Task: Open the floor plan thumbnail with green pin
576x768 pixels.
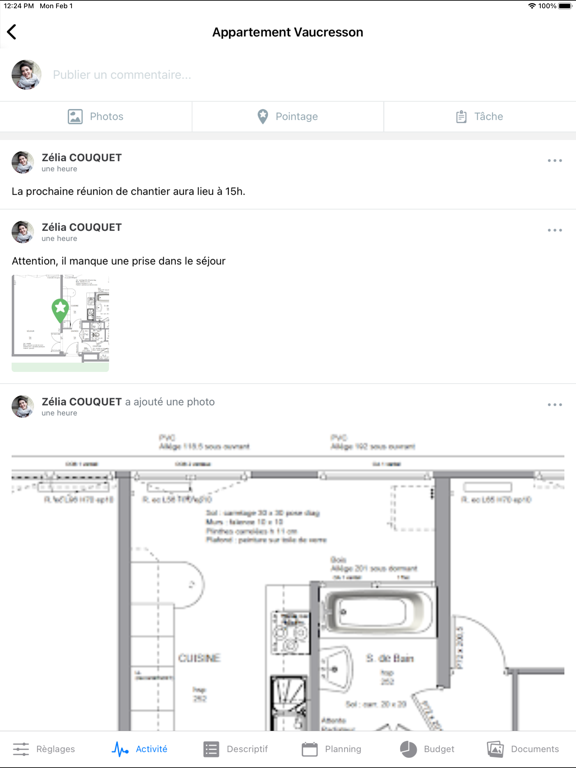Action: [60, 323]
